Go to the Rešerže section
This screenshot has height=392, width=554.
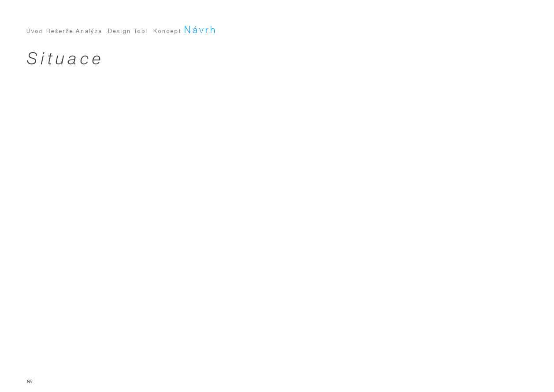click(59, 31)
